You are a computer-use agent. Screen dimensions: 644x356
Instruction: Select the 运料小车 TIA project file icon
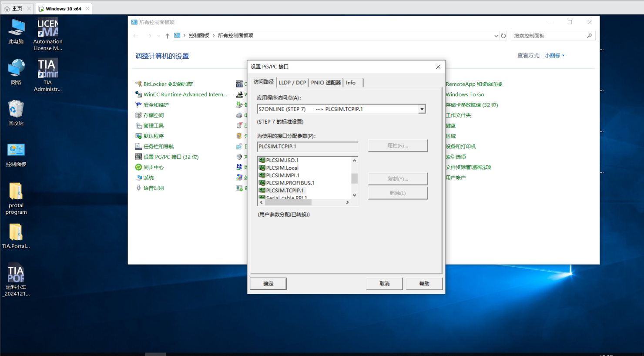point(16,279)
